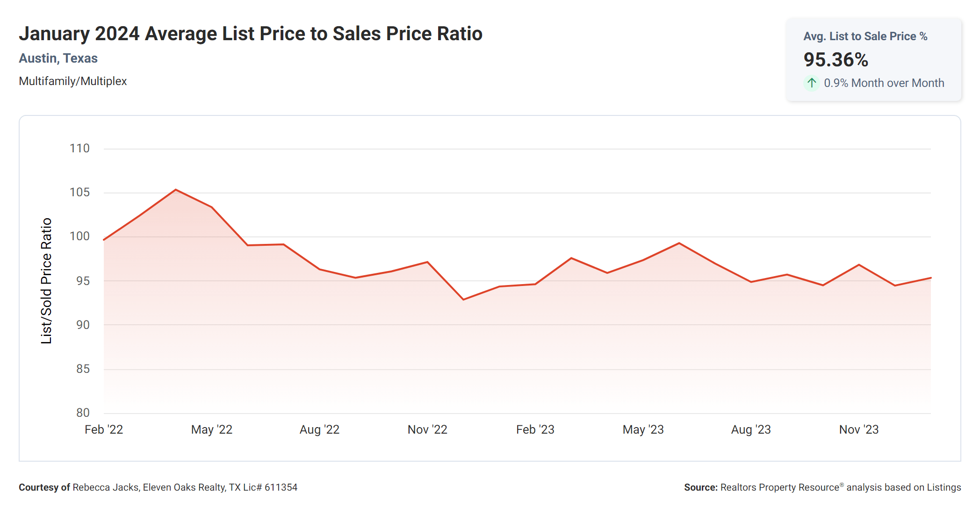980x514 pixels.
Task: Click the red line's rightmost end point
Action: click(930, 278)
